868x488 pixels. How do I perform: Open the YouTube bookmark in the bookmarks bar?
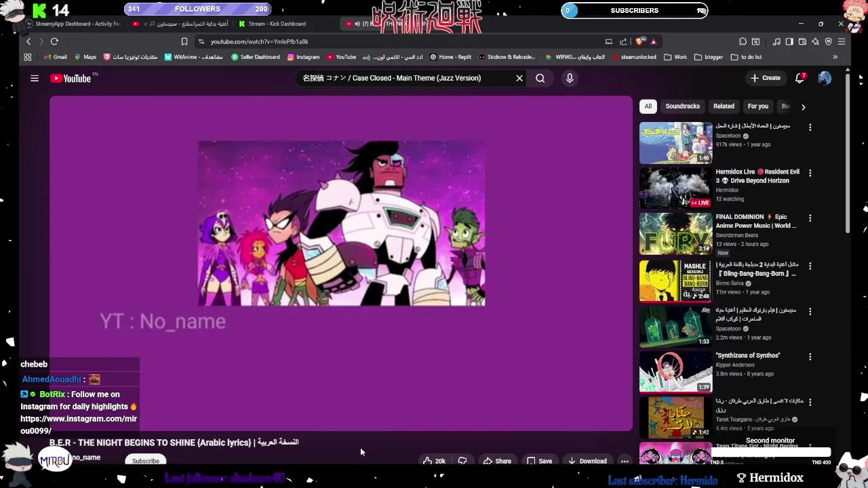point(342,58)
